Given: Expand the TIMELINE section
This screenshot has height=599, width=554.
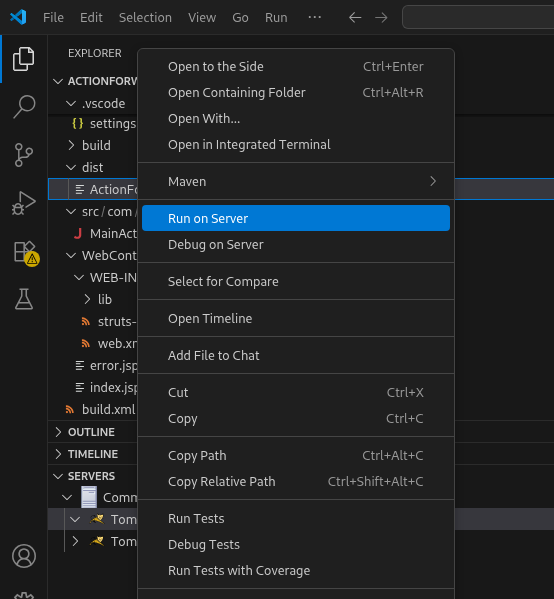Looking at the screenshot, I should click(x=92, y=454).
